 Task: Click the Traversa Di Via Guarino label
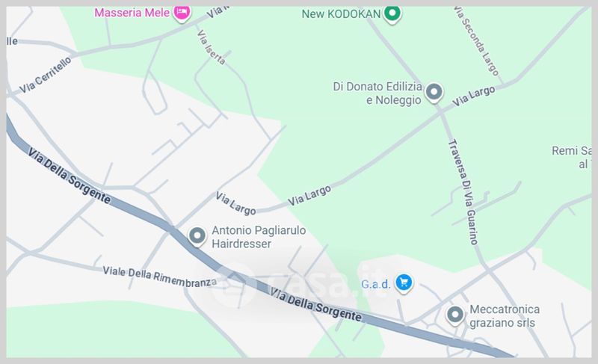[463, 192]
